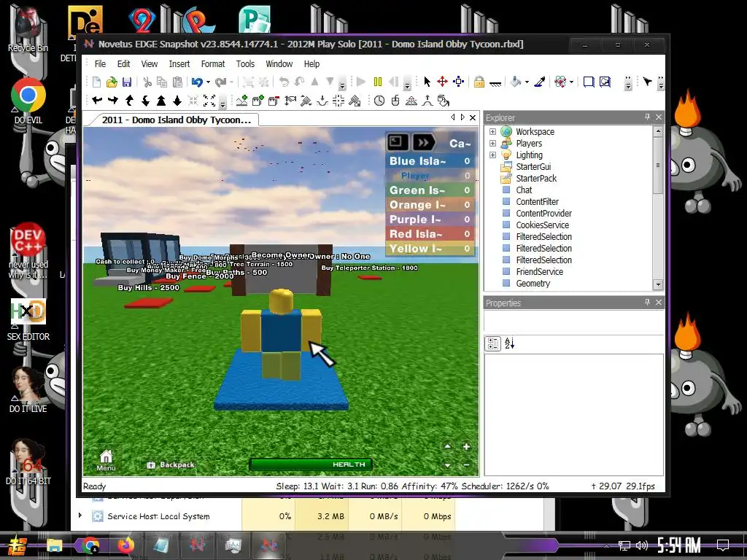Expand Service Host: Local System row
The image size is (747, 560).
[x=80, y=516]
